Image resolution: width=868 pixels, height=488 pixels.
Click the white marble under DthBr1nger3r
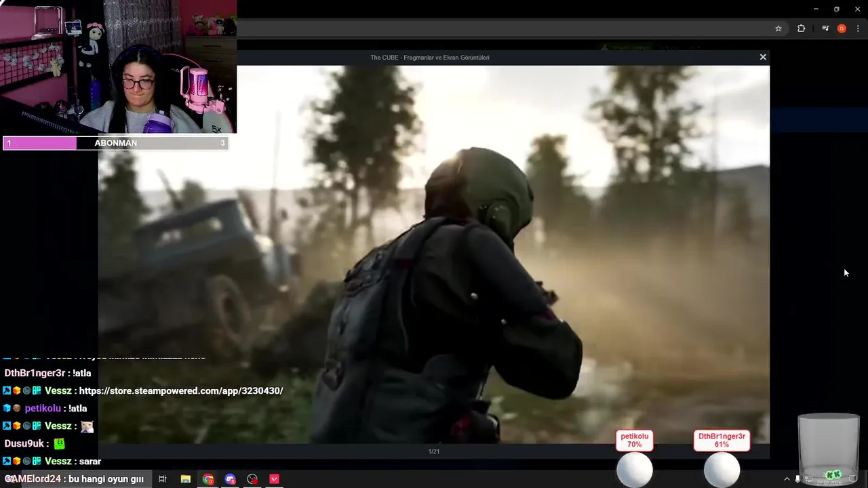pos(722,470)
